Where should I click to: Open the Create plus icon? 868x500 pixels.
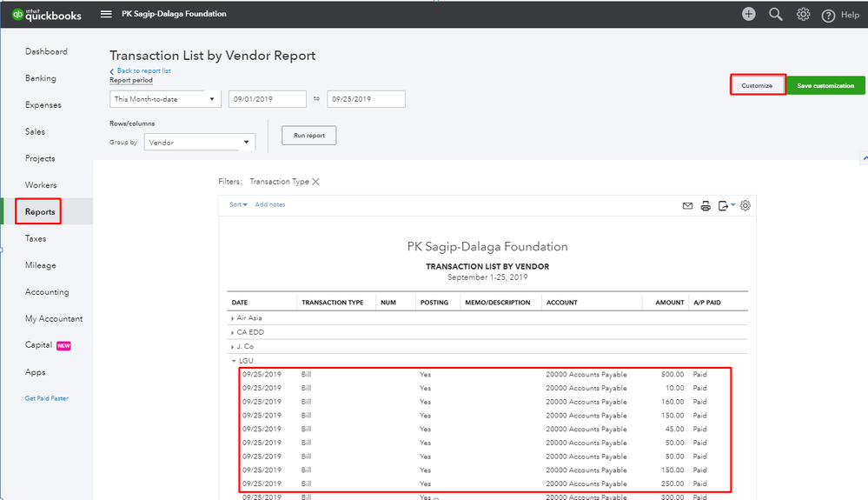[748, 14]
